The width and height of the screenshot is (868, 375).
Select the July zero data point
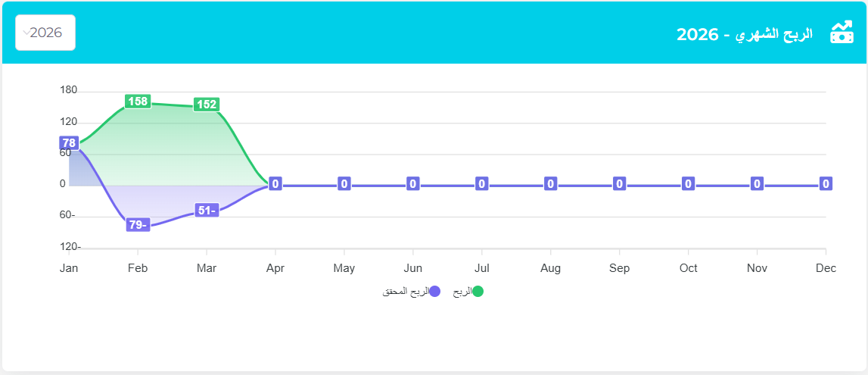click(x=481, y=184)
